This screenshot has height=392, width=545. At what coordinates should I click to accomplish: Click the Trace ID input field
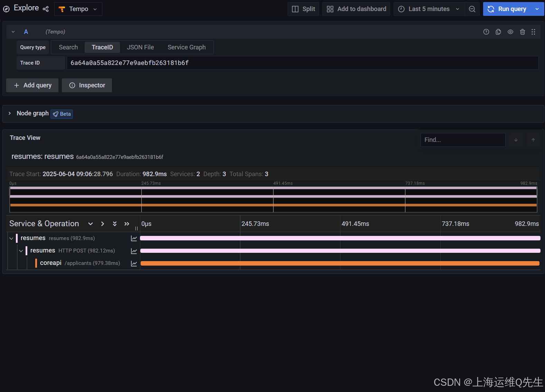pyautogui.click(x=302, y=63)
